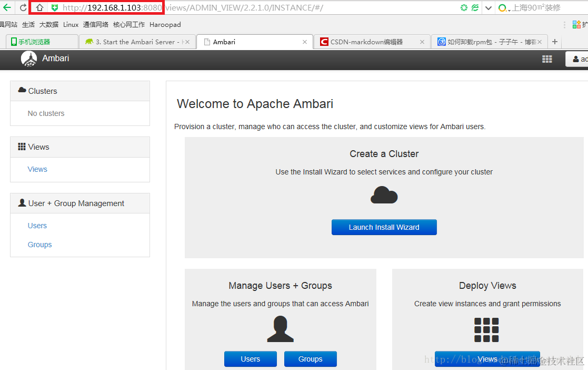
Task: Switch to the Start the Ambari Server tab
Action: point(137,42)
